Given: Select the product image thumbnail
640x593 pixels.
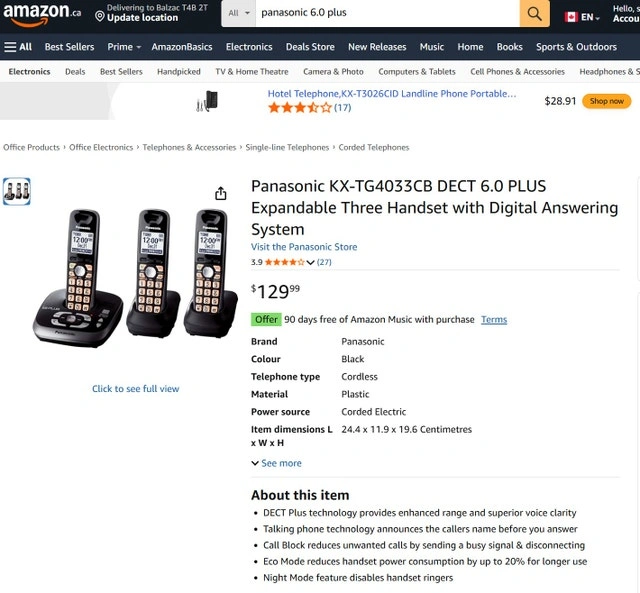Looking at the screenshot, I should pyautogui.click(x=17, y=192).
